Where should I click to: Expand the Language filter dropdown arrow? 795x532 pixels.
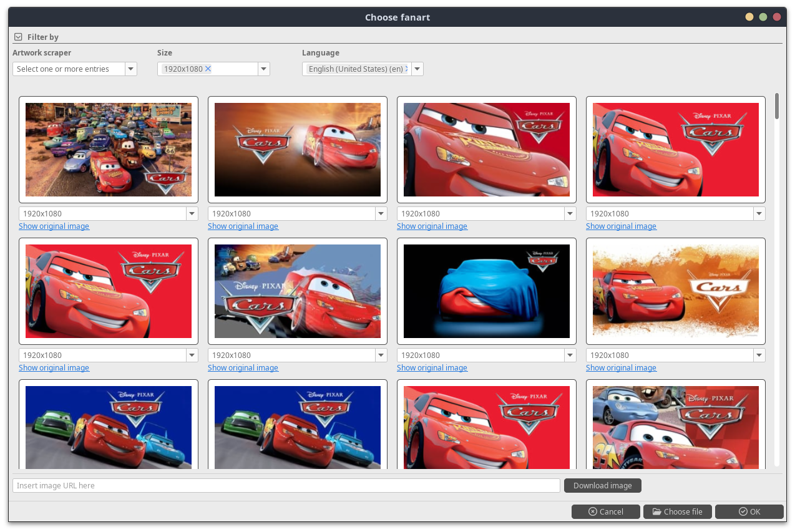click(417, 69)
